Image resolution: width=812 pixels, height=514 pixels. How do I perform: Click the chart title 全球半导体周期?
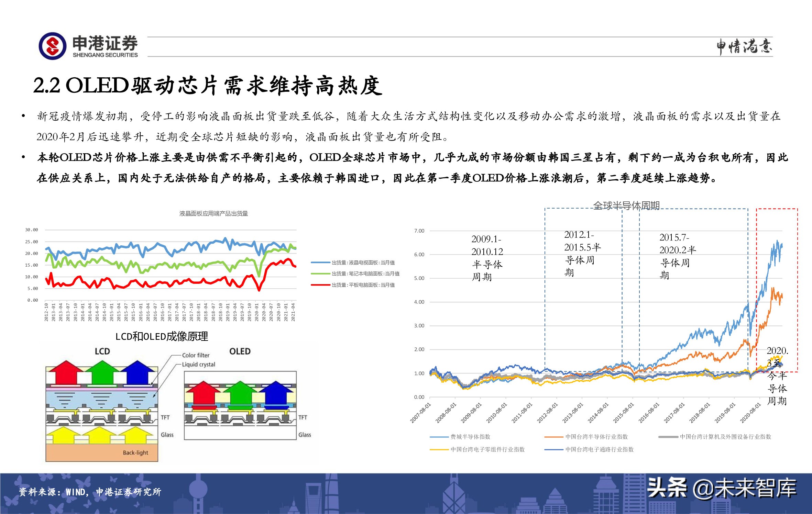click(626, 205)
